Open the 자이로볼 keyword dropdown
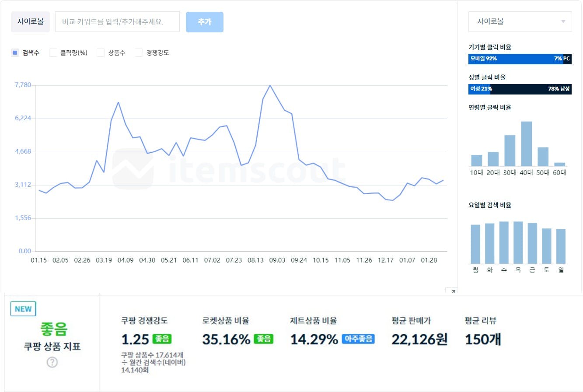This screenshot has width=583, height=392. pyautogui.click(x=520, y=21)
